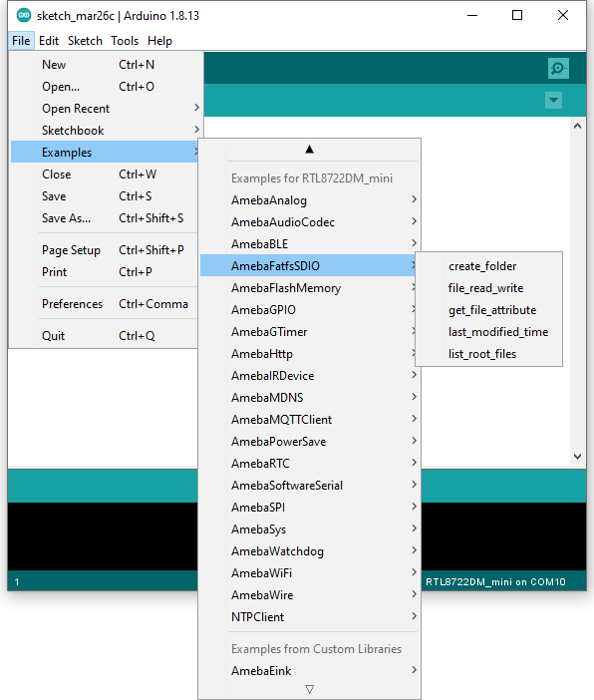The height and width of the screenshot is (700, 594).
Task: Open the Sketch menu
Action: point(85,41)
